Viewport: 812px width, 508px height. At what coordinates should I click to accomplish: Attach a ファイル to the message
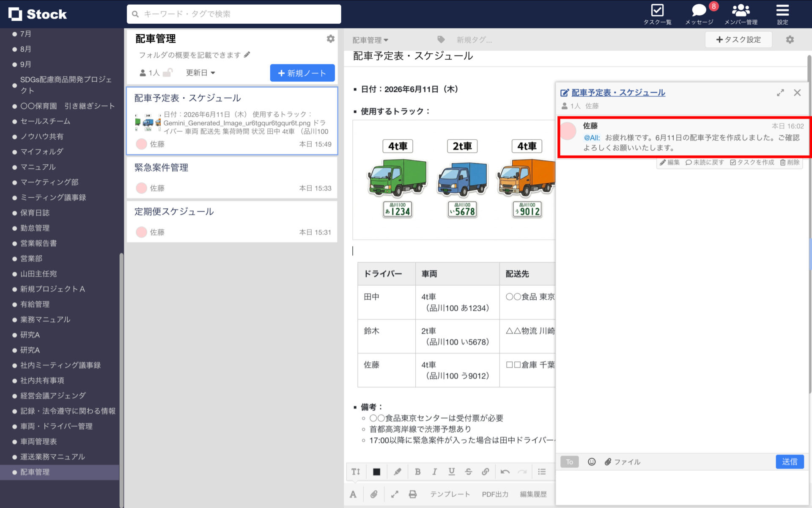[623, 461]
